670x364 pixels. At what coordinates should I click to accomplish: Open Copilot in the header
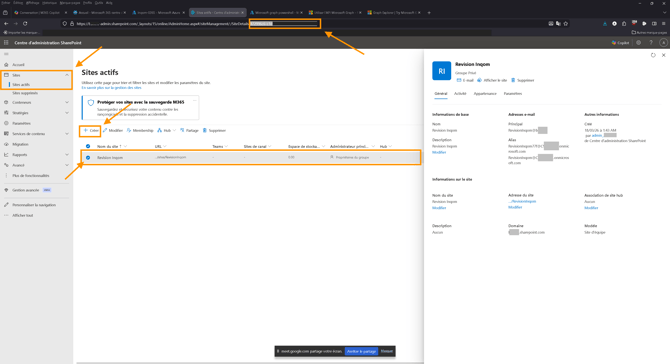pyautogui.click(x=620, y=43)
